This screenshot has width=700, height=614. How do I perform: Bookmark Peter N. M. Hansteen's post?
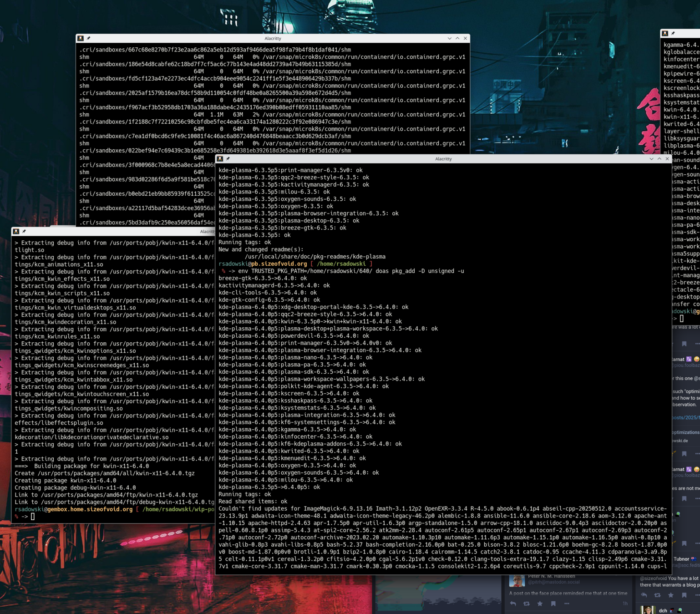[553, 604]
